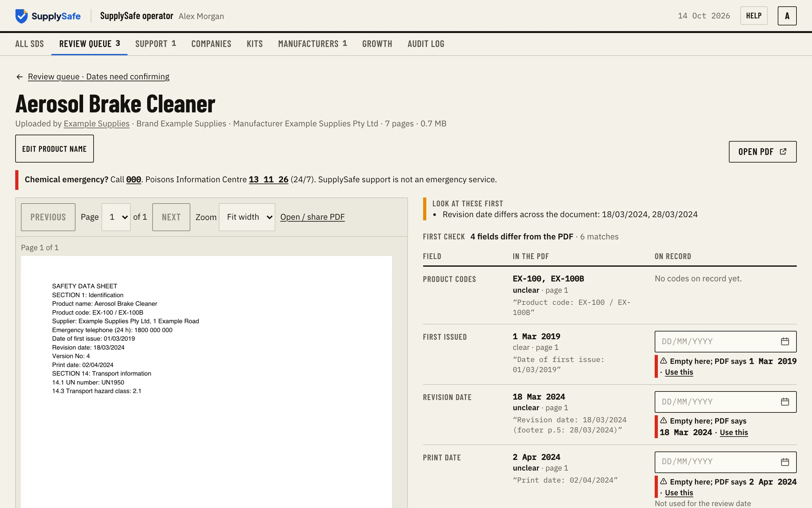The image size is (812, 508).
Task: Open the Fit width zoom dropdown
Action: pos(247,217)
